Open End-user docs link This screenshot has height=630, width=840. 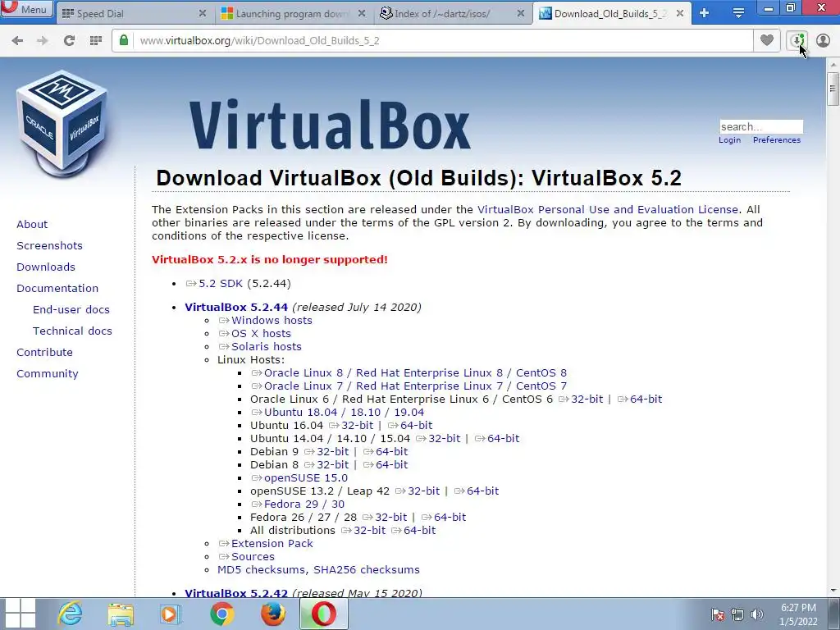[71, 309]
